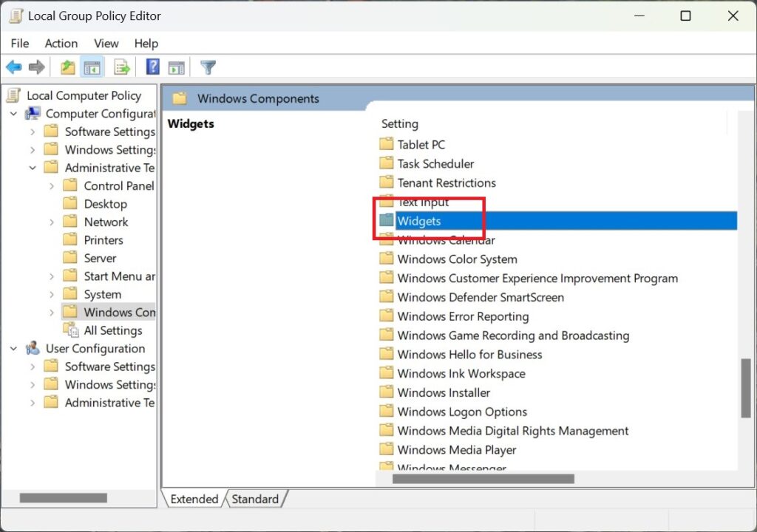
Task: Select Windows Calendar in settings list
Action: pyautogui.click(x=446, y=239)
